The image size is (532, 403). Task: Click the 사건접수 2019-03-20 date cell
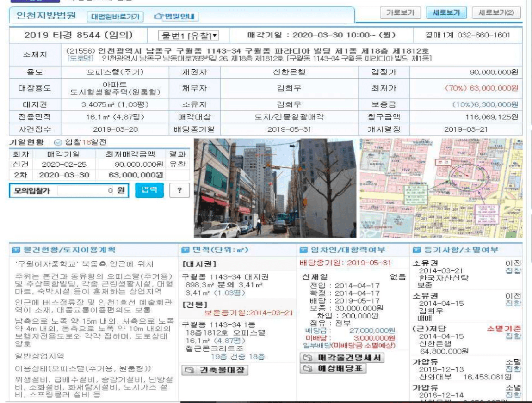115,129
